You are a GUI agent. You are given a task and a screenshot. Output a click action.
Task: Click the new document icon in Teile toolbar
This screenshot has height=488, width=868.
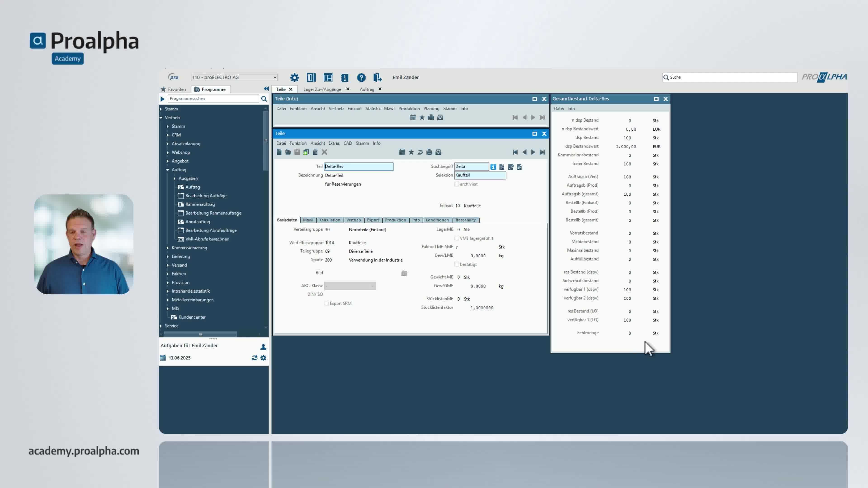[279, 152]
